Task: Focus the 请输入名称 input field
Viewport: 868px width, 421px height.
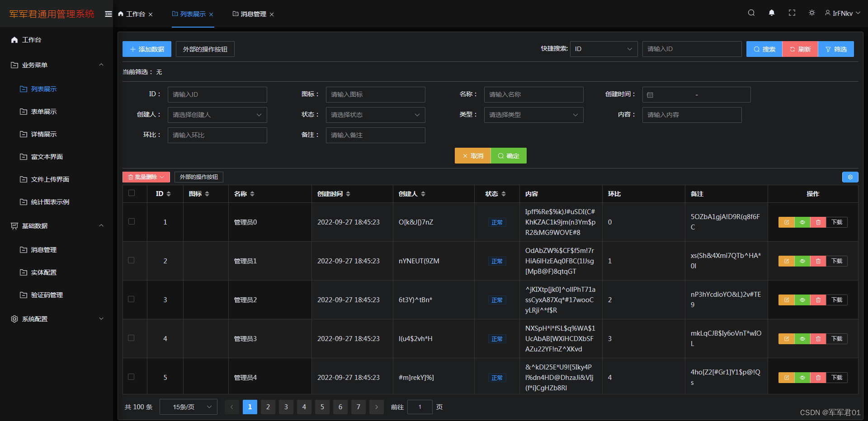Action: click(x=533, y=94)
